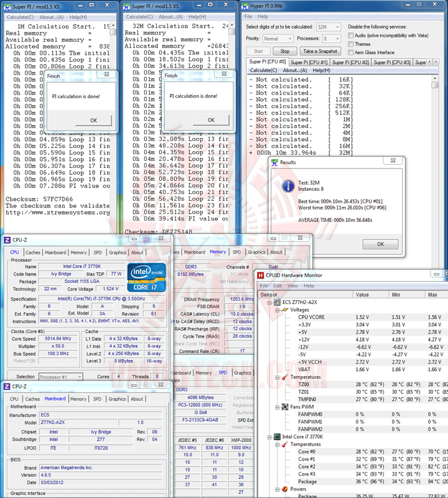Click the Voltages lightning icon in Hardware Monitor

(x=285, y=310)
